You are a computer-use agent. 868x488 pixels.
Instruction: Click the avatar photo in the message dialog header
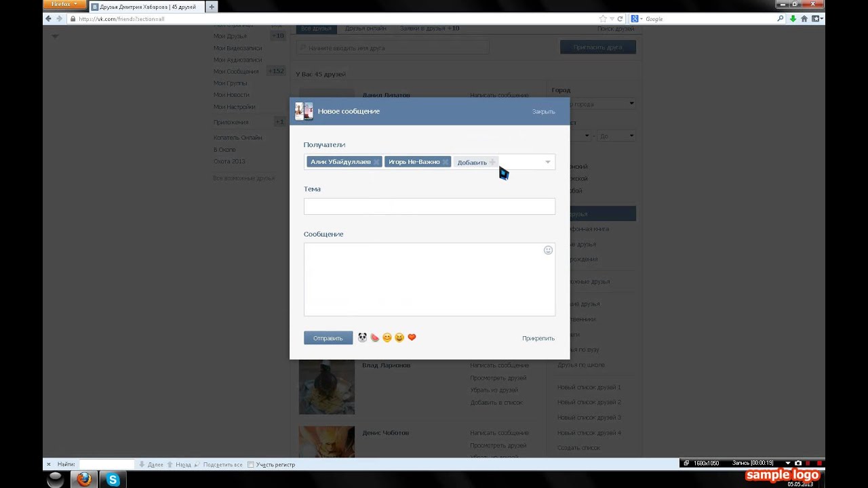click(x=304, y=111)
